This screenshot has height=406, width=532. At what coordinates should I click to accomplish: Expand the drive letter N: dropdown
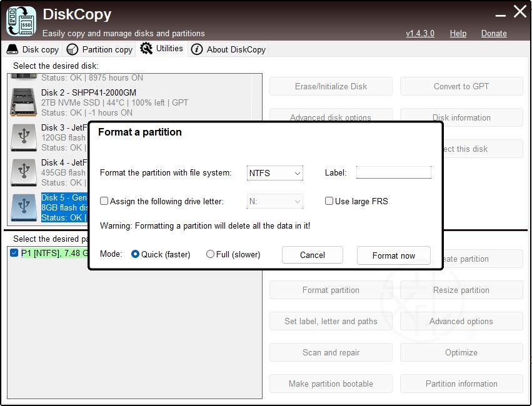pyautogui.click(x=275, y=201)
